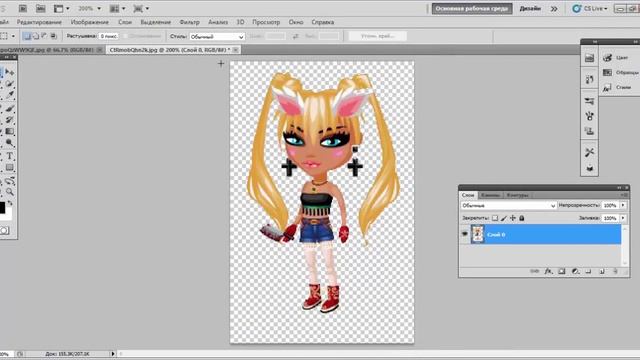Click the Add layer mask icon
The image size is (640, 360).
[x=562, y=271]
